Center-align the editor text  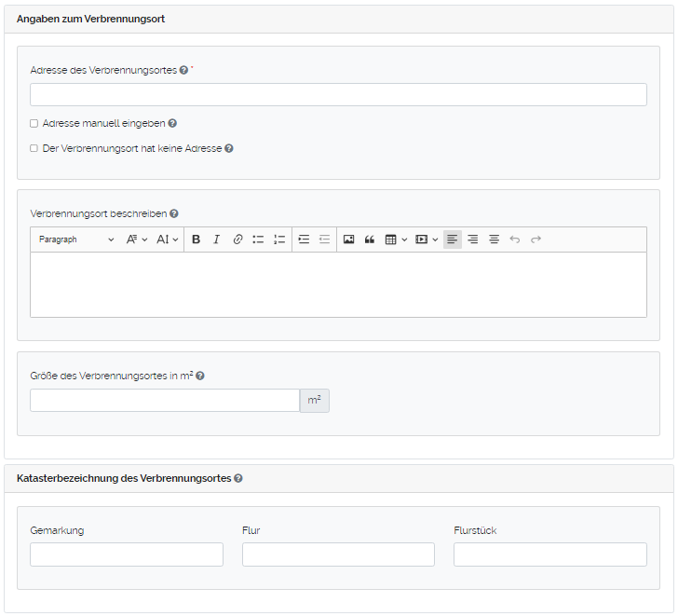click(494, 240)
